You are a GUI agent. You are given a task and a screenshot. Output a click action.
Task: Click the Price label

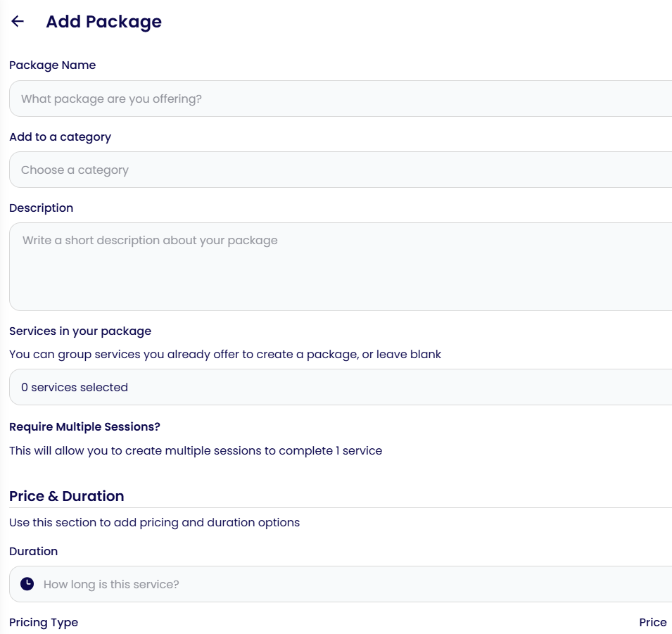(x=653, y=623)
